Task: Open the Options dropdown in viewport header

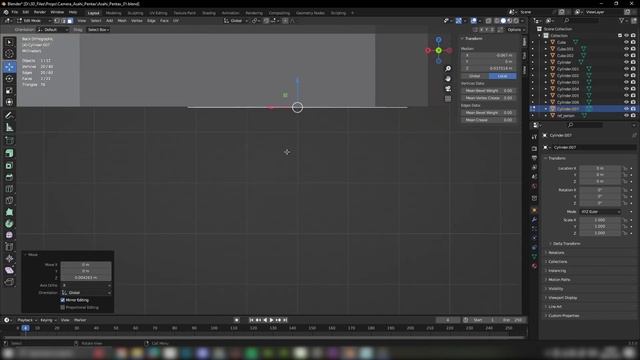Action: coord(516,30)
